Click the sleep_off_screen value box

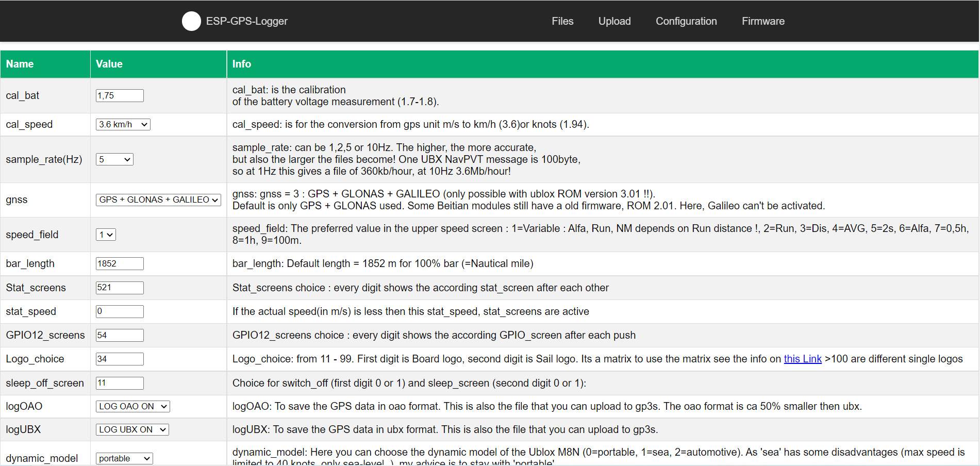(x=120, y=383)
